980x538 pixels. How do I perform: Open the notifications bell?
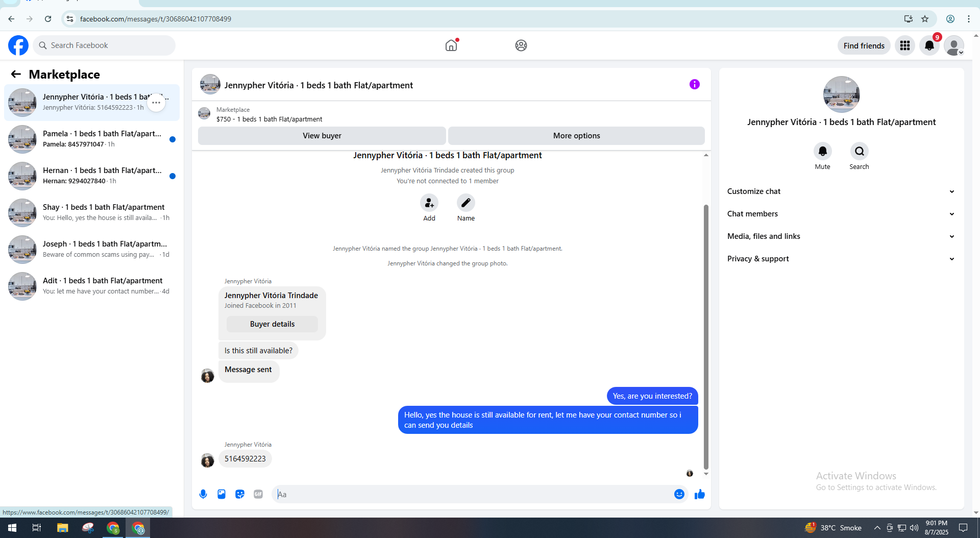[929, 45]
